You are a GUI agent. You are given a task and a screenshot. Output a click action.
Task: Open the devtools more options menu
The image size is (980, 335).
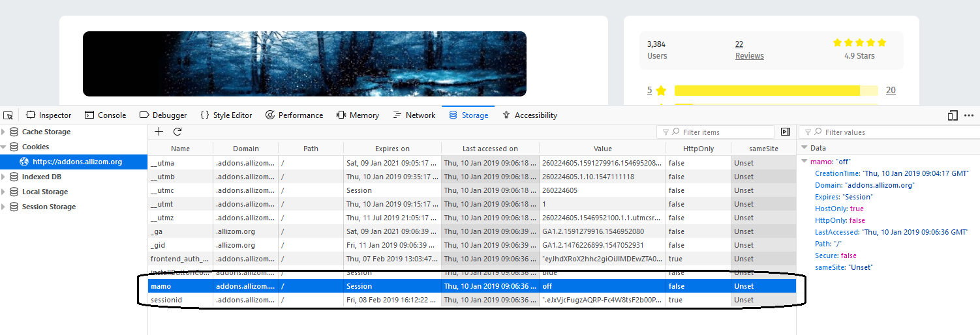(969, 115)
